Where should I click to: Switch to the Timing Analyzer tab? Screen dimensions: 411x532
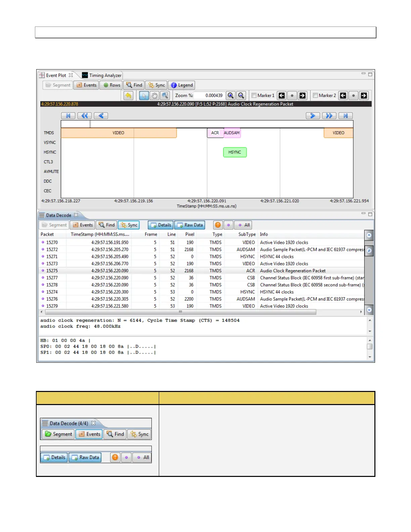(x=102, y=76)
